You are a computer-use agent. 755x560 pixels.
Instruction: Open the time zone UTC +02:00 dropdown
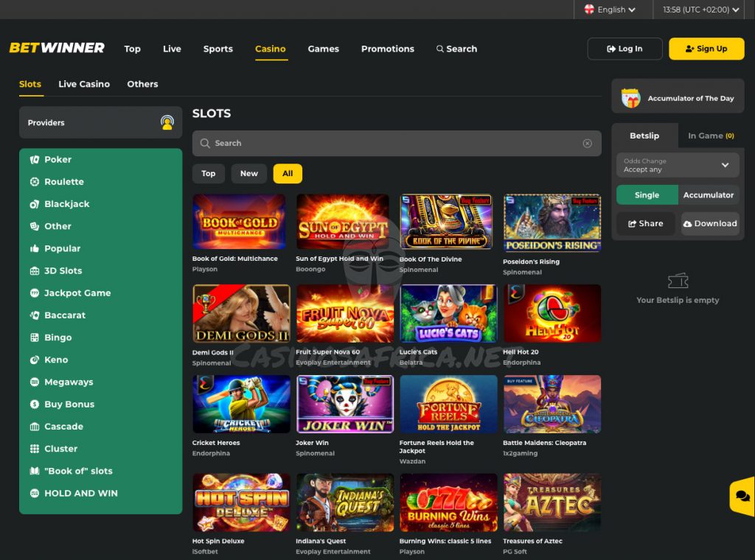700,9
